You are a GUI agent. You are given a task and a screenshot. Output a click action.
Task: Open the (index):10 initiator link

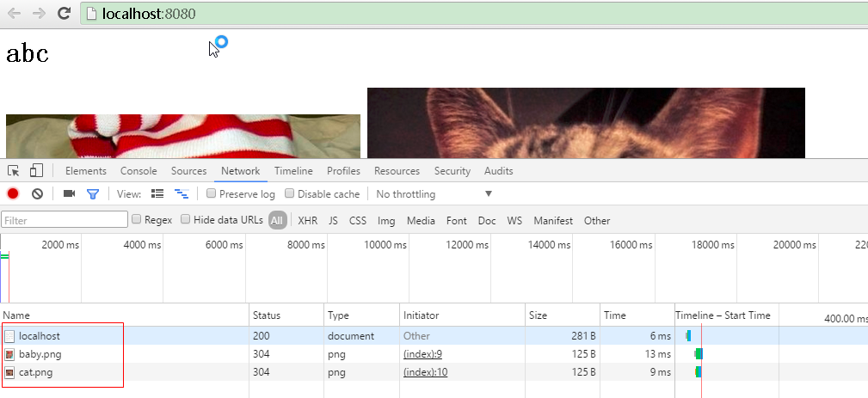(x=426, y=372)
